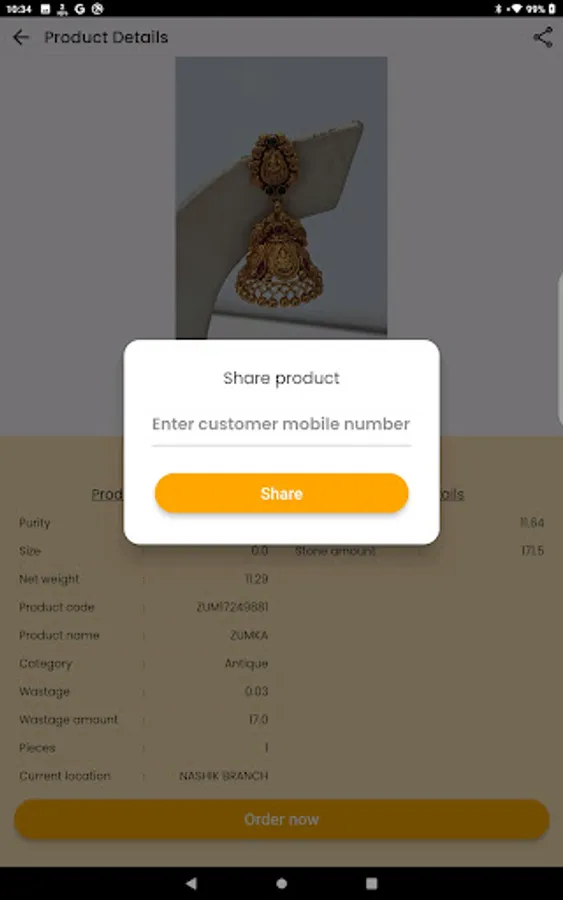Tap the NASHIK BRANCH current location value
This screenshot has height=900, width=563.
223,776
